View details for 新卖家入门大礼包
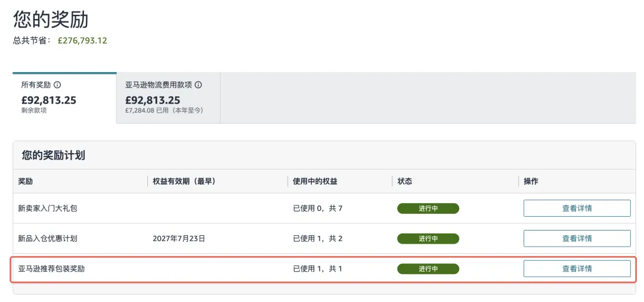This screenshot has width=644, height=302. click(x=577, y=208)
